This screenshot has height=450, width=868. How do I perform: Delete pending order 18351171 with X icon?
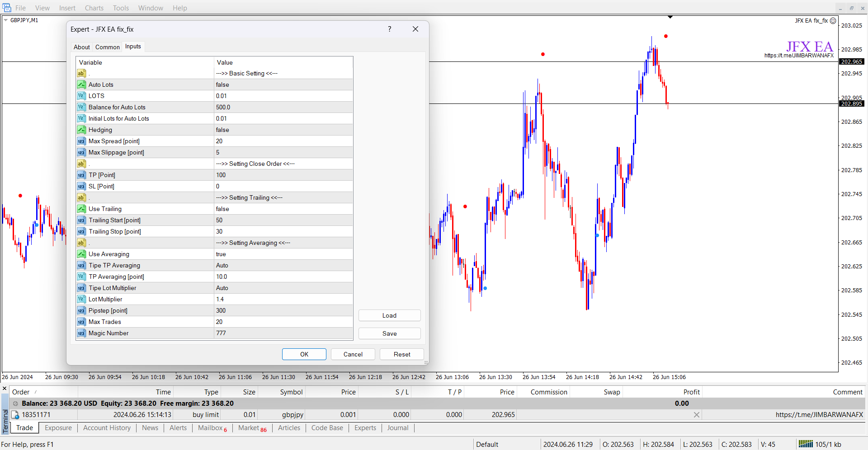(696, 415)
